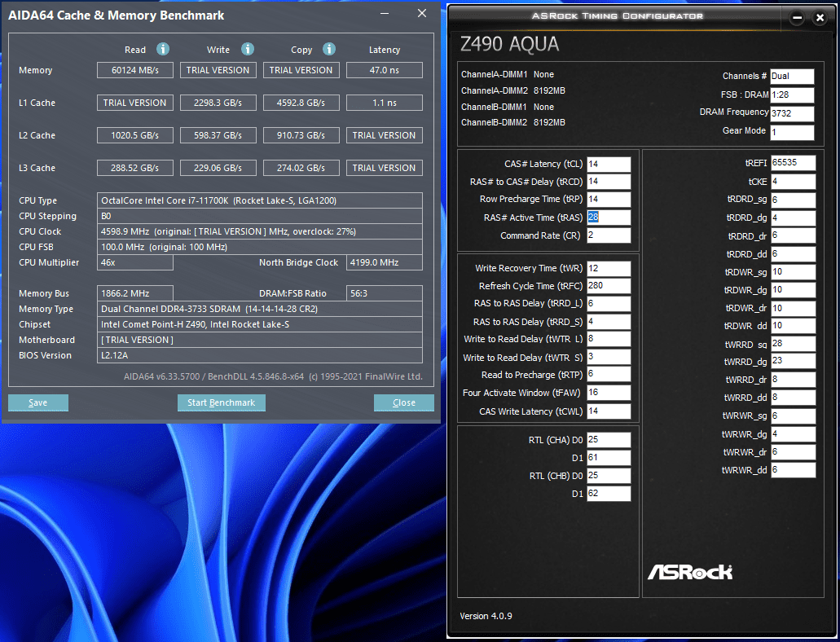Click the tREFI field showing 65535
The image size is (840, 642).
(793, 163)
